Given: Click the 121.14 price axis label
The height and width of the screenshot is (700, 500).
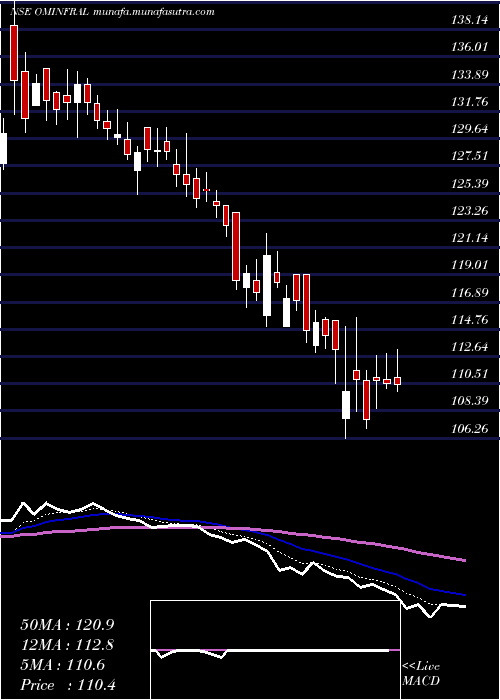Looking at the screenshot, I should click(x=469, y=238).
